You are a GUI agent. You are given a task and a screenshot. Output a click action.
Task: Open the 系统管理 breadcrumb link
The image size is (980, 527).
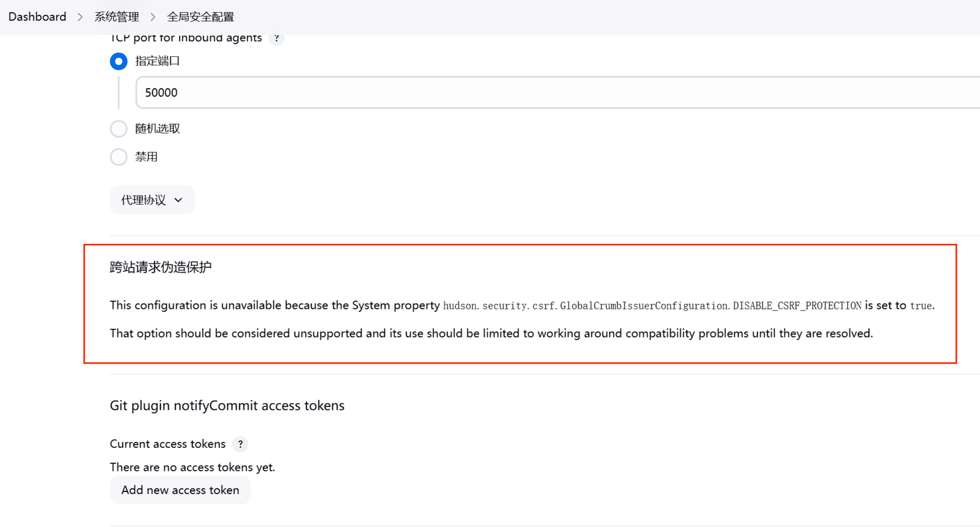tap(116, 17)
